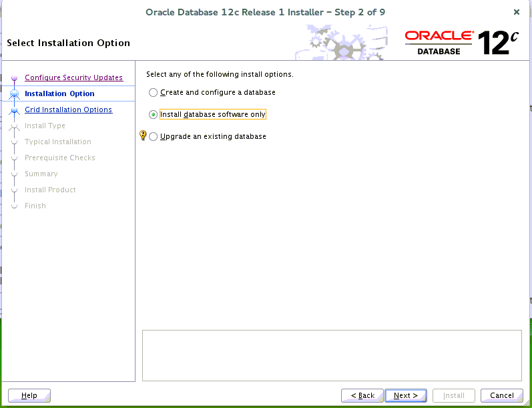Click the lightbulb hint icon beside Upgrade option
The image size is (532, 408).
pyautogui.click(x=142, y=136)
